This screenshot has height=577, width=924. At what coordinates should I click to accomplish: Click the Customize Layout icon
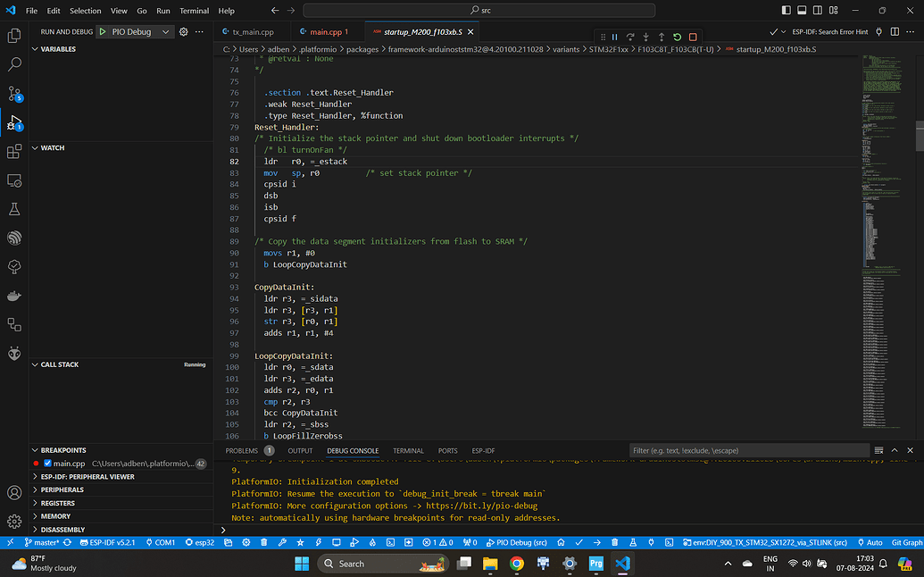[x=833, y=10]
